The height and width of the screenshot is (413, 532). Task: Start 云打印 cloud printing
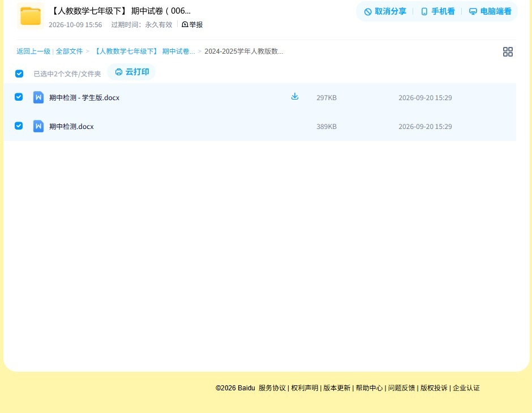132,72
